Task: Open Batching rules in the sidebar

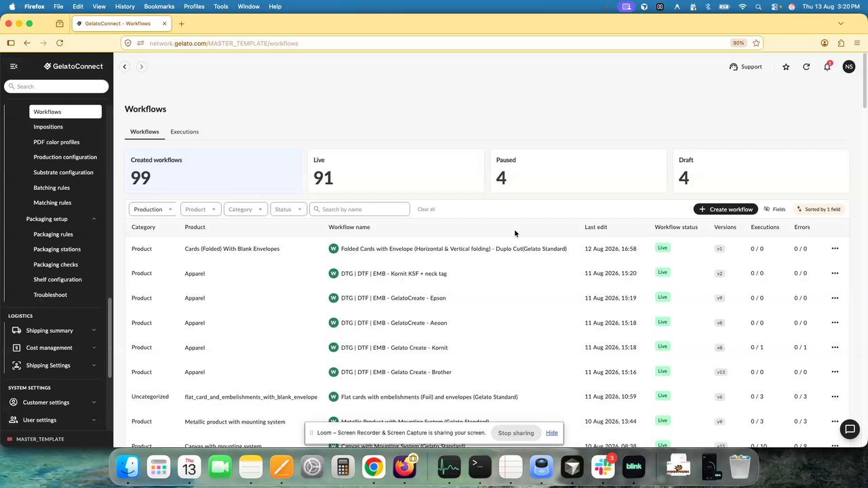Action: tap(52, 188)
